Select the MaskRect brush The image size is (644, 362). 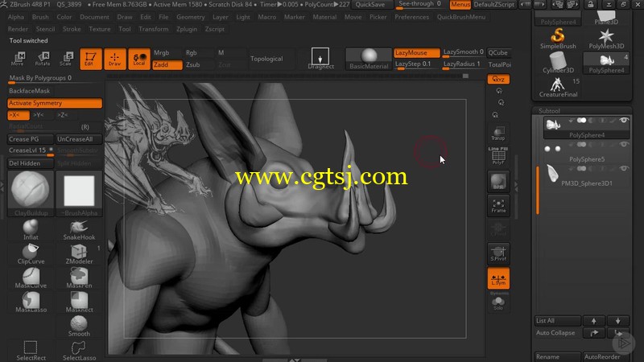click(79, 302)
